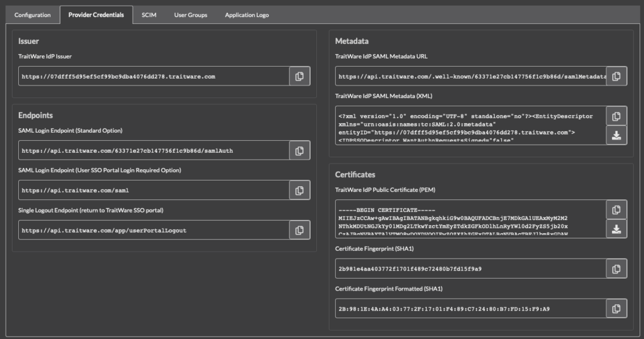Image resolution: width=644 pixels, height=339 pixels.
Task: Click the 2b981e4aa403772f fingerprint field
Action: (471, 269)
